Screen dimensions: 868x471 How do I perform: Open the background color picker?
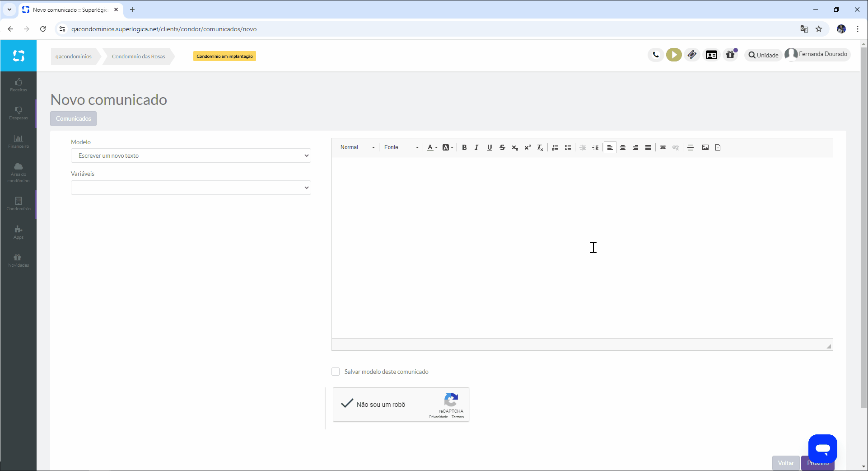coord(448,147)
